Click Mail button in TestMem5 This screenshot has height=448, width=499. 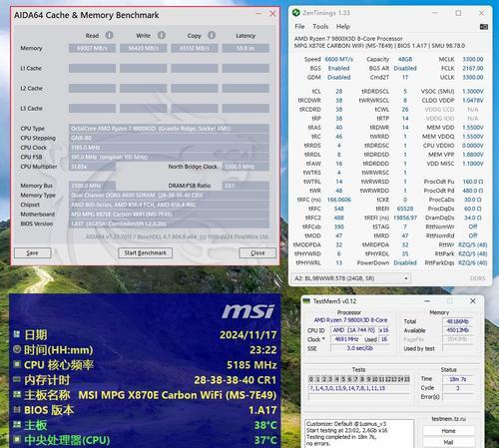[x=448, y=442]
